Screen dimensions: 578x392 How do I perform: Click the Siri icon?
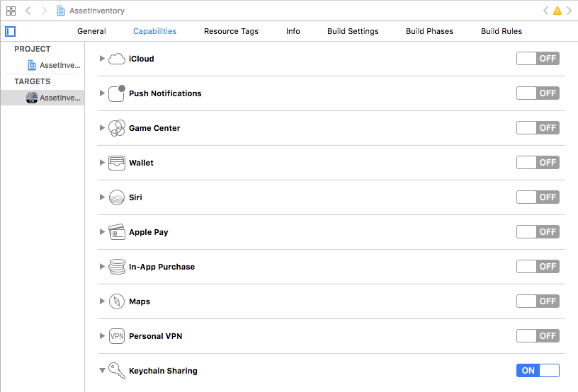(116, 197)
